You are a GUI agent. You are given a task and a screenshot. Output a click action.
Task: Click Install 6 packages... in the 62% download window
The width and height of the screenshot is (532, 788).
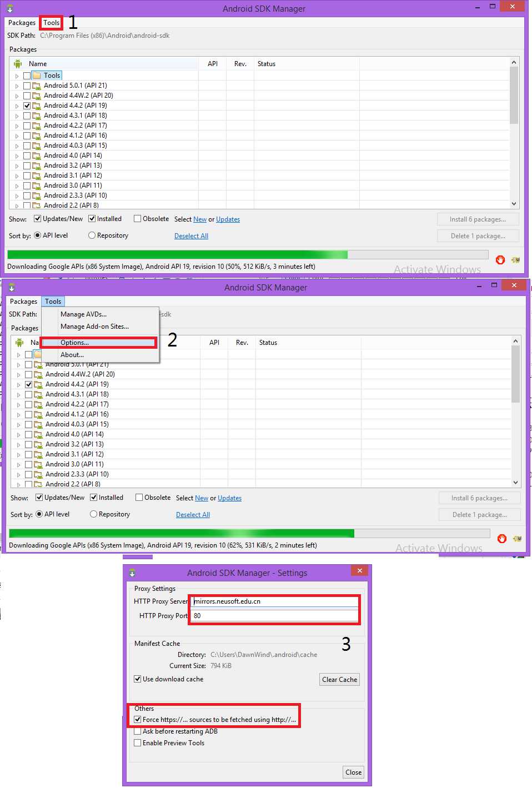click(x=479, y=498)
